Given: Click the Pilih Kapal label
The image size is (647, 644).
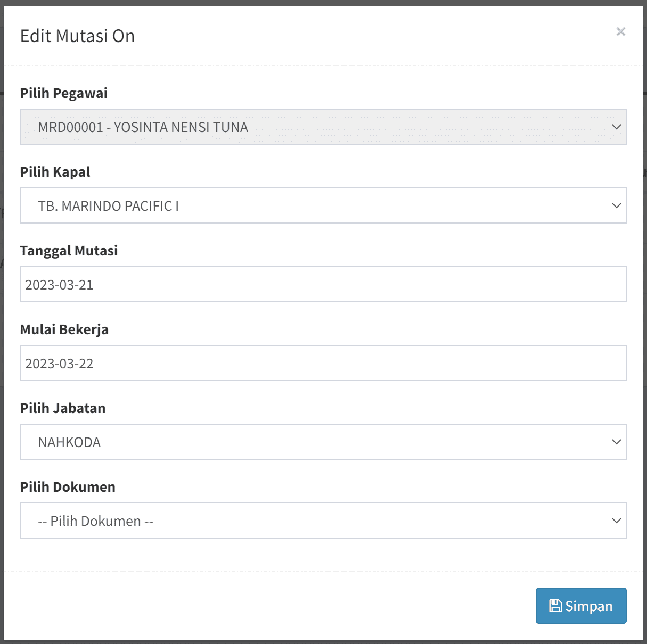Looking at the screenshot, I should click(x=55, y=172).
